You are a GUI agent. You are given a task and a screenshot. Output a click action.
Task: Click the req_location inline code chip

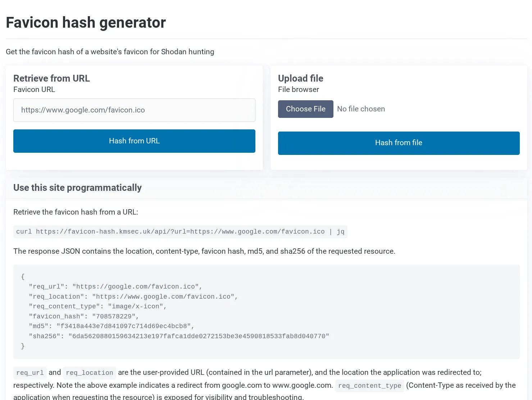point(89,373)
